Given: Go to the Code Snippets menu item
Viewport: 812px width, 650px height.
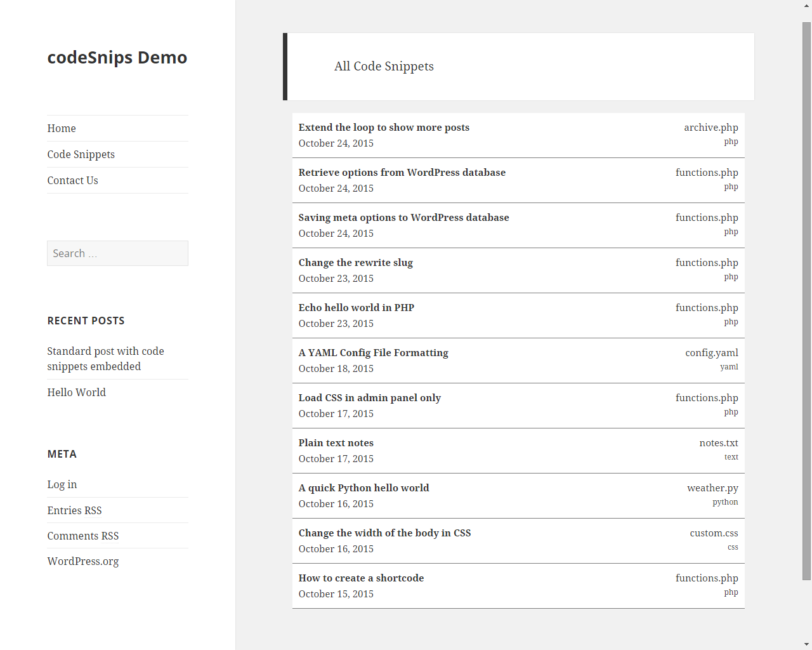Looking at the screenshot, I should (81, 154).
